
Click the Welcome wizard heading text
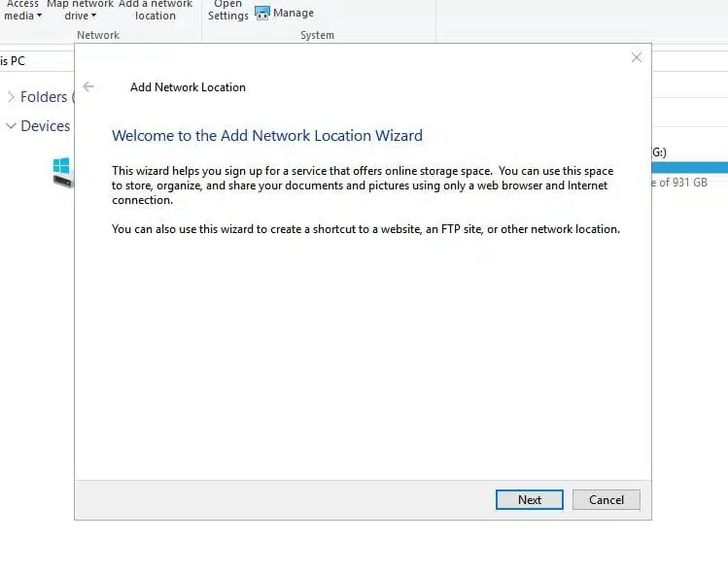[267, 136]
